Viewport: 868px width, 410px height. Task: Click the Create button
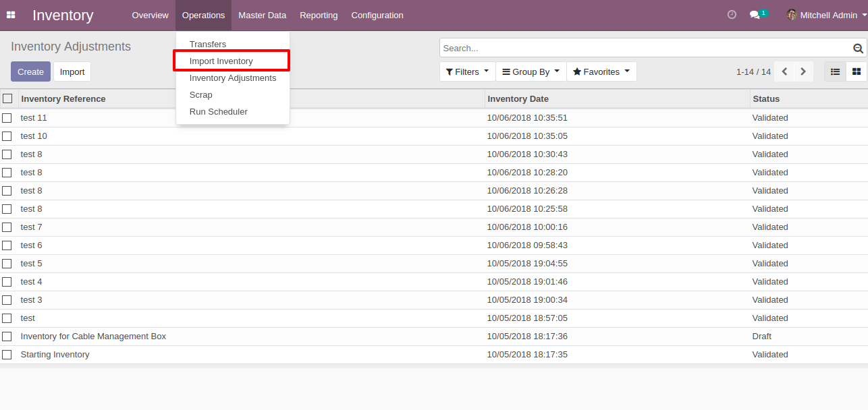click(30, 71)
